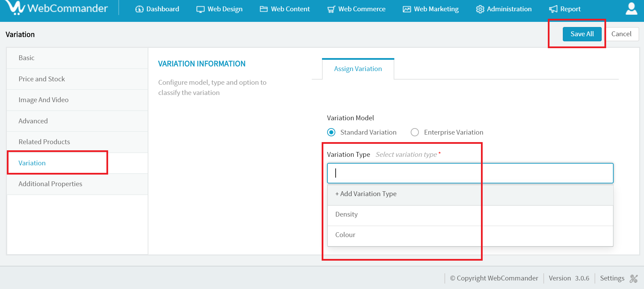Switch to the Assign Variation tab
644x289 pixels.
click(358, 69)
